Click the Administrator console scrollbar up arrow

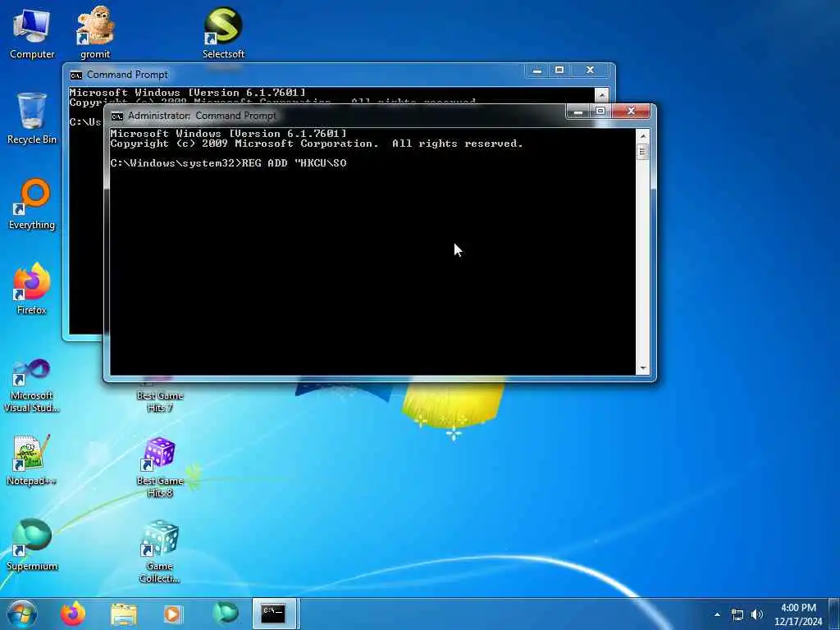643,136
